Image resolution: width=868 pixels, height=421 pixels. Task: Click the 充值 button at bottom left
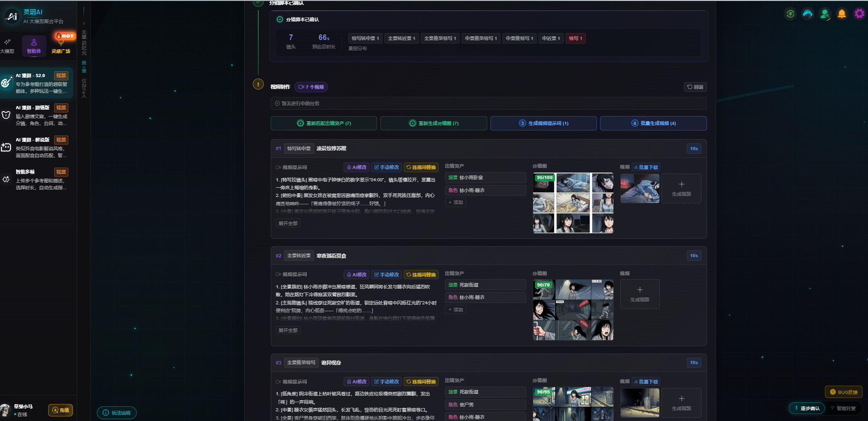coord(61,410)
